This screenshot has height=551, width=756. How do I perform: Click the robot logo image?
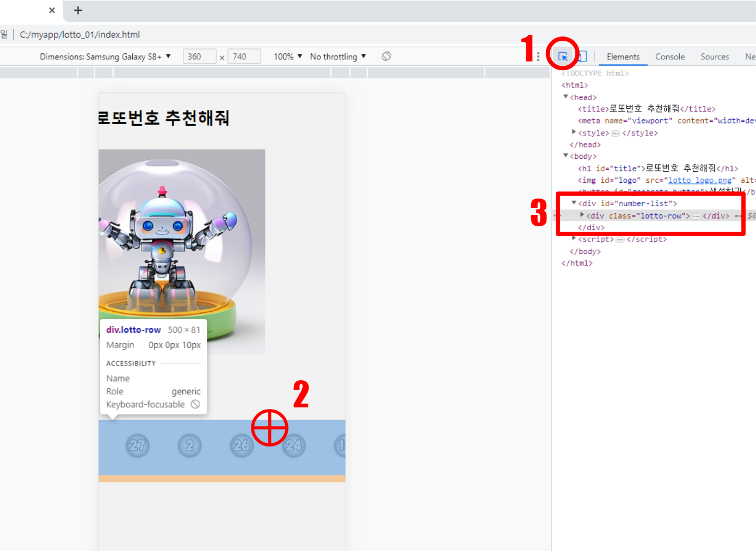(x=182, y=252)
